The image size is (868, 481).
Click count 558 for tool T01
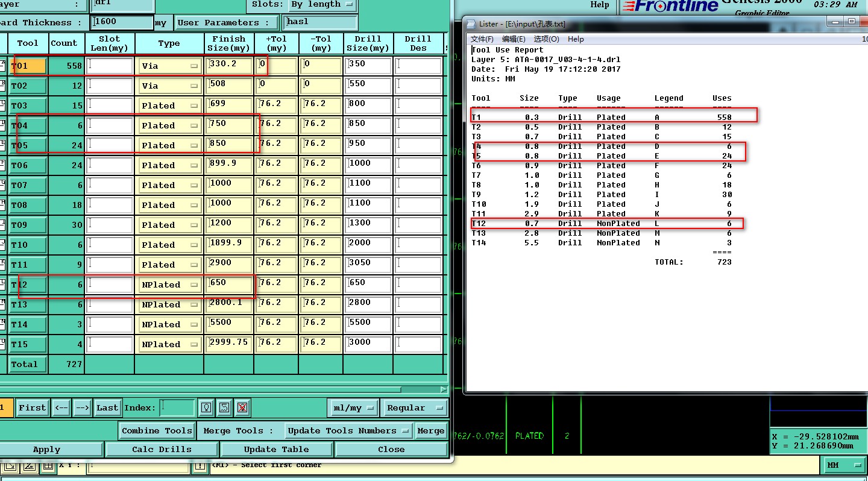[x=74, y=66]
